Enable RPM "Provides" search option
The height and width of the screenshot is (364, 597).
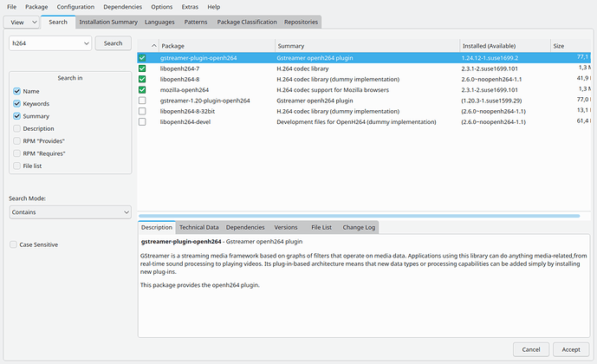[16, 141]
